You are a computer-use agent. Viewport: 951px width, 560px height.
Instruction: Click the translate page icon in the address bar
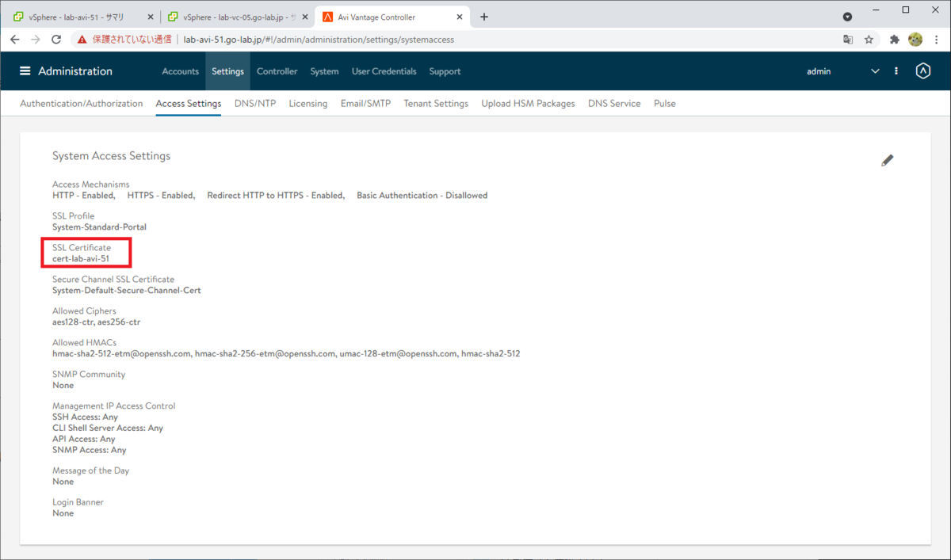pos(848,39)
